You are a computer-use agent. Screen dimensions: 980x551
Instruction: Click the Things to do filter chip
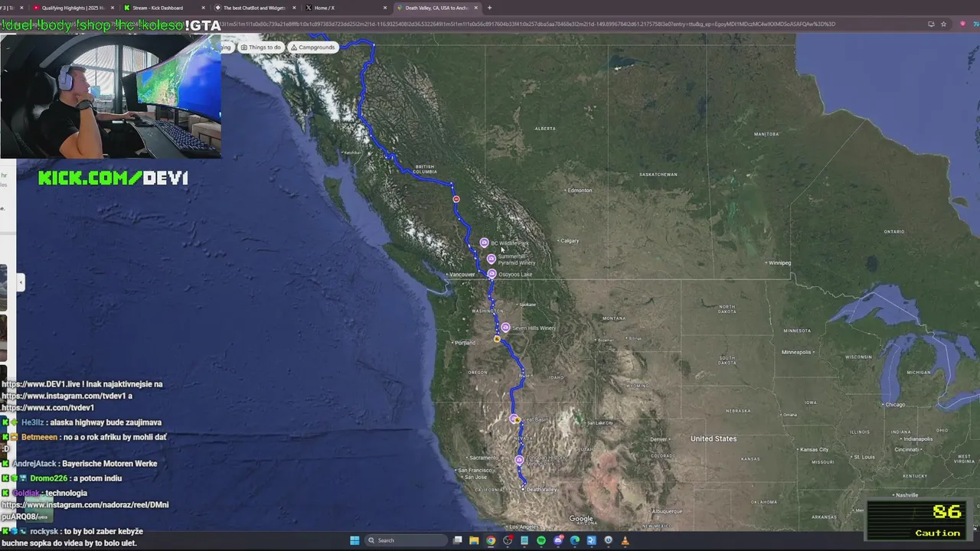pyautogui.click(x=261, y=47)
